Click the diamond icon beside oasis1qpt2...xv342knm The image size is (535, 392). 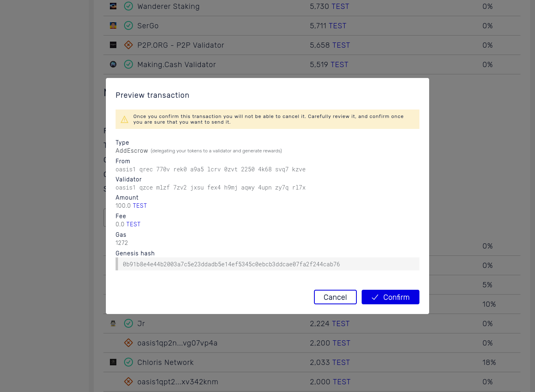tap(128, 381)
